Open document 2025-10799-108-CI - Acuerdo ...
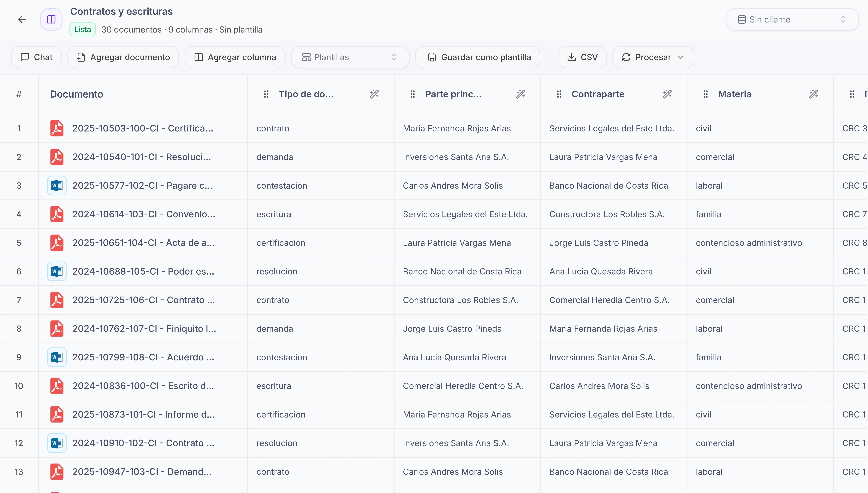Viewport: 868px width, 493px height. (x=143, y=357)
